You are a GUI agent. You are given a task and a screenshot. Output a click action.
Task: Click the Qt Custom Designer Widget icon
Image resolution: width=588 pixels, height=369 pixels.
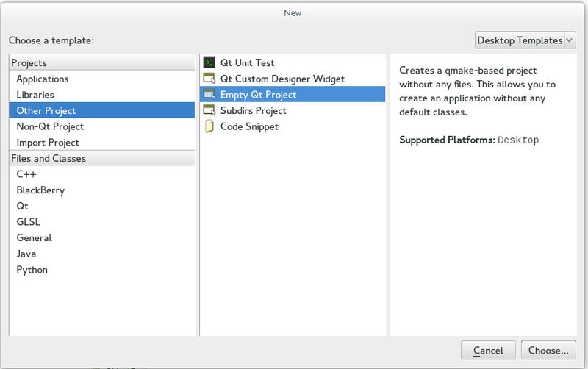[209, 79]
